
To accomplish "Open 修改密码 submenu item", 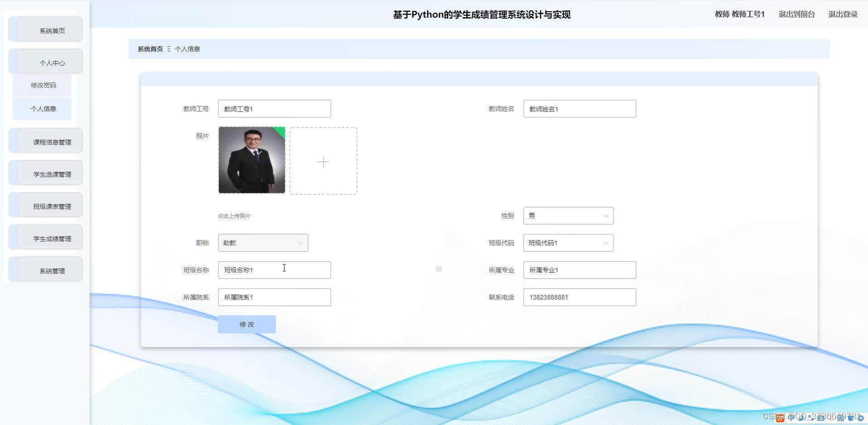I will click(42, 85).
